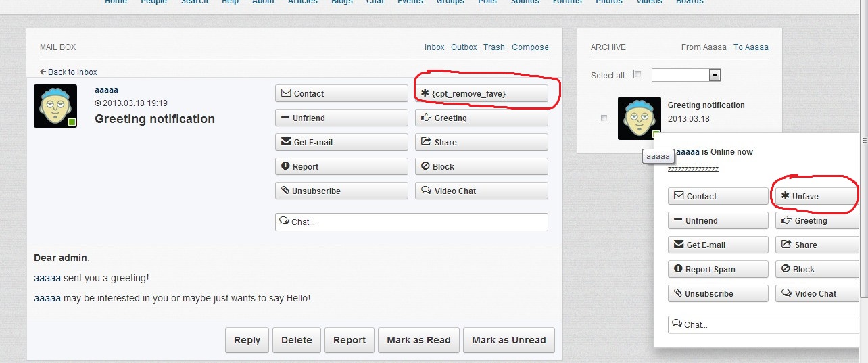Click the MAIL BOX panel title
The height and width of the screenshot is (363, 868).
58,47
